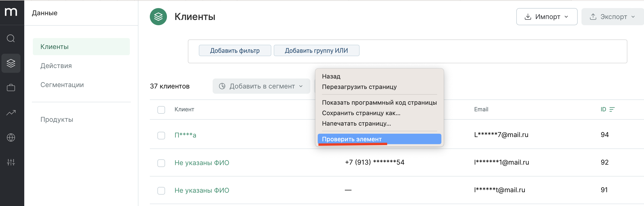Click the ID sort order icon
Image resolution: width=644 pixels, height=206 pixels.
pos(612,109)
